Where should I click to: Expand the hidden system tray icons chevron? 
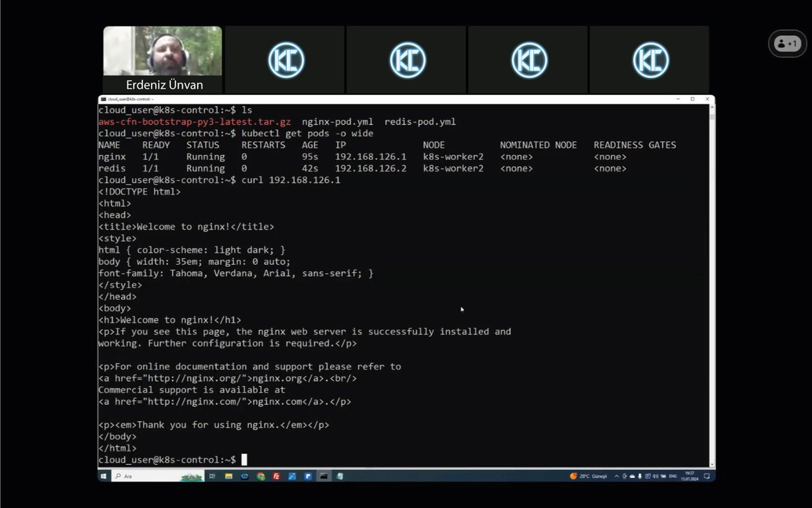[616, 476]
